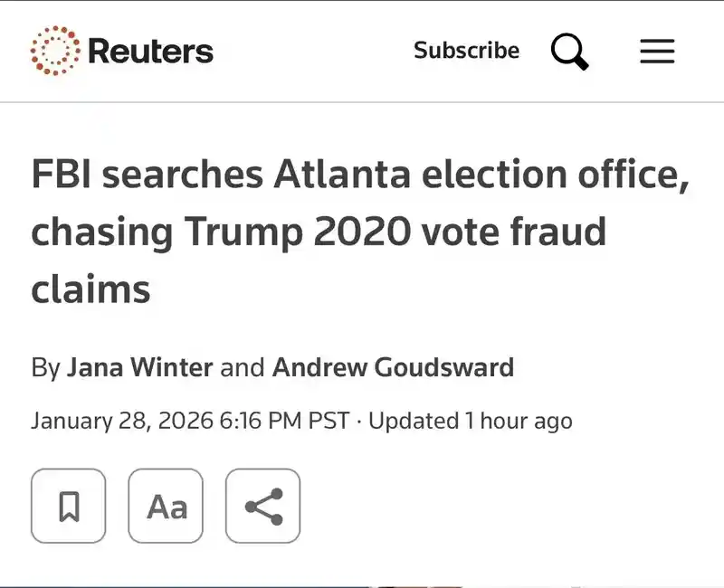724x588 pixels.
Task: Open author Andrew Goudsward's profile
Action: tap(393, 367)
